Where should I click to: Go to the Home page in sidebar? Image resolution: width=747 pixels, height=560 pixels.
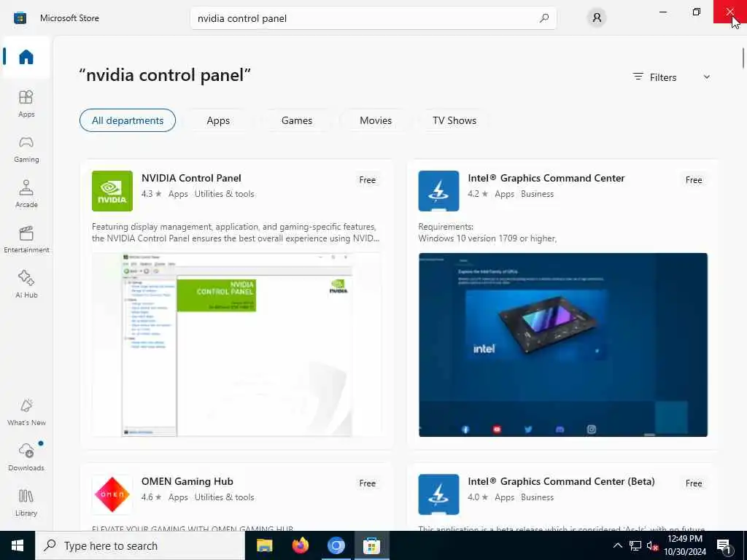26,57
